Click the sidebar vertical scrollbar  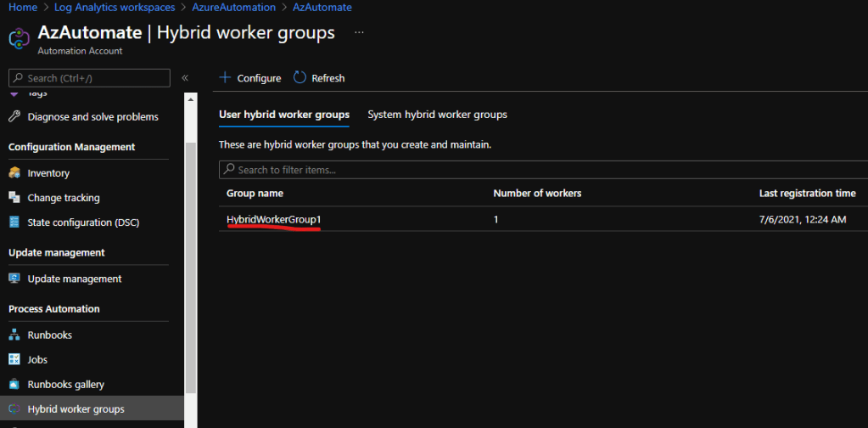pyautogui.click(x=191, y=255)
